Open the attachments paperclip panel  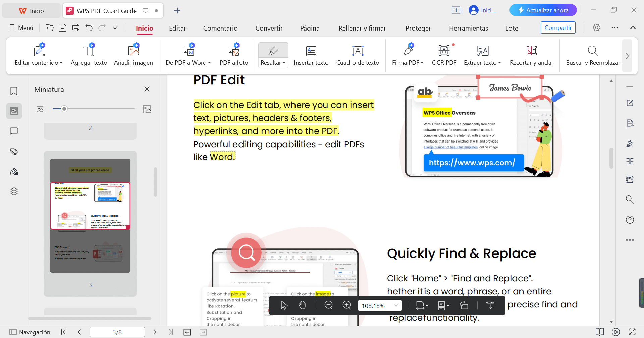(x=14, y=151)
